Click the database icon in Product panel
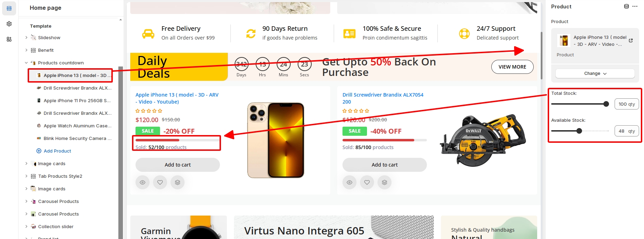 (x=626, y=6)
